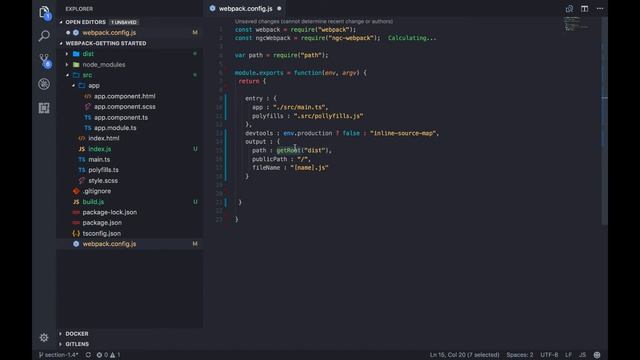Image resolution: width=640 pixels, height=360 pixels.
Task: Click the LF end-of-line indicator
Action: pos(568,355)
